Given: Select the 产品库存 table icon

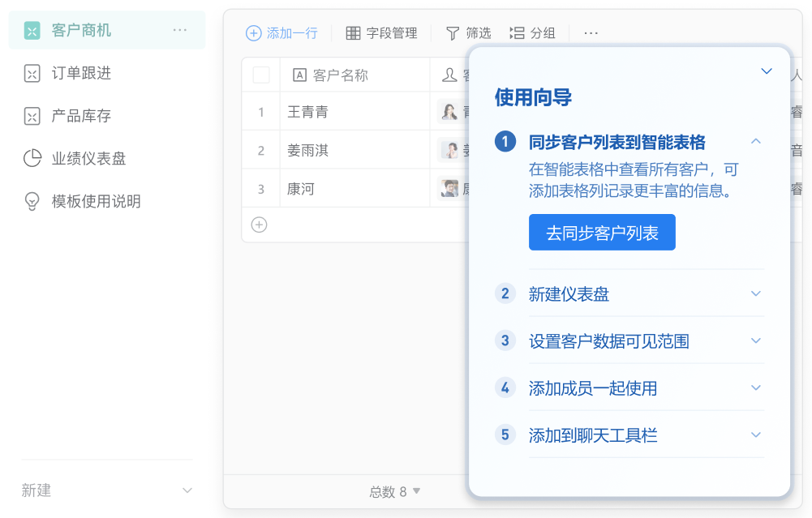Looking at the screenshot, I should (32, 116).
